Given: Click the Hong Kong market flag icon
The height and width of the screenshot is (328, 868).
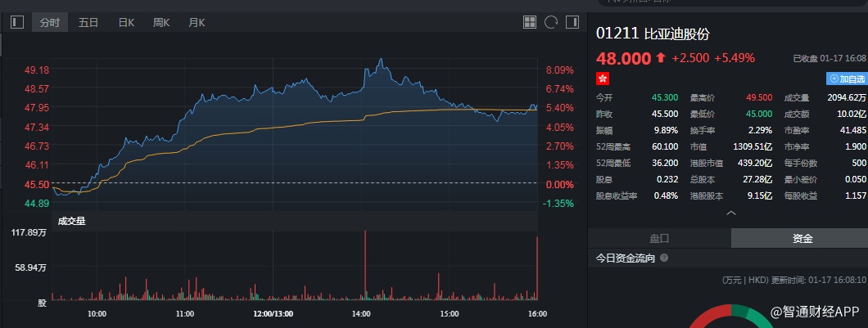Looking at the screenshot, I should tap(604, 79).
